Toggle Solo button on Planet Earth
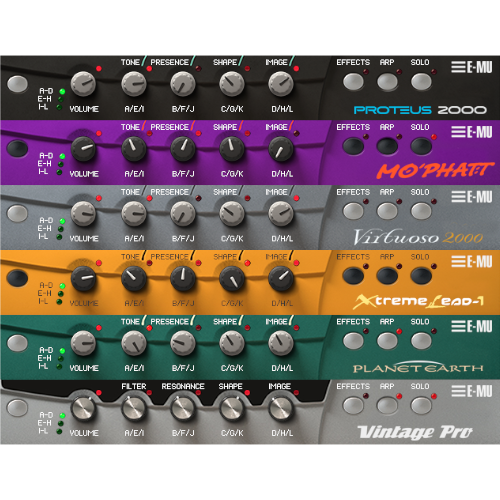Image resolution: width=500 pixels, height=500 pixels. point(421,341)
